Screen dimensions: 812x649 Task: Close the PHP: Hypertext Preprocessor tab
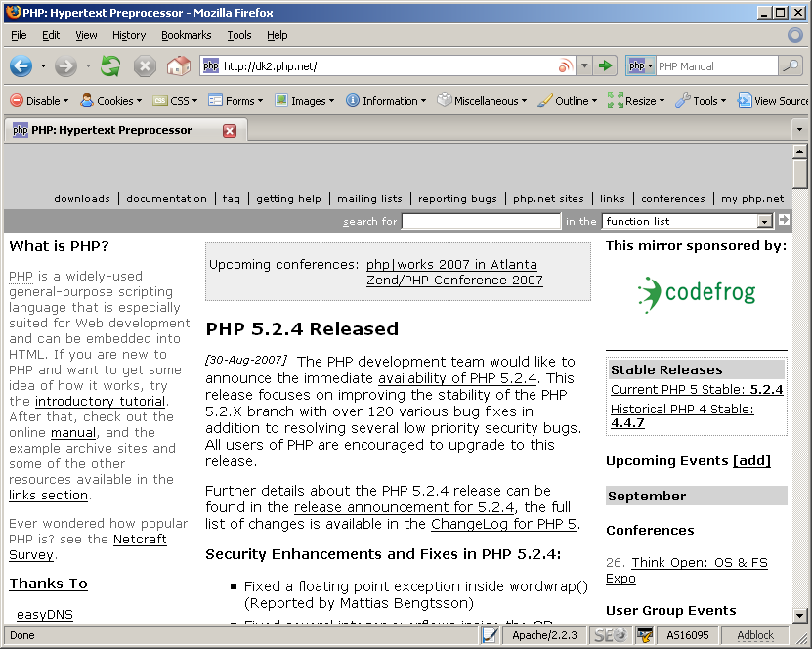pos(230,131)
